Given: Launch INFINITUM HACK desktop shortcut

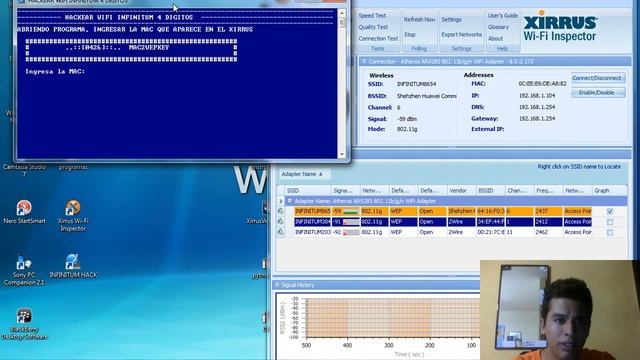Looking at the screenshot, I should [73, 266].
